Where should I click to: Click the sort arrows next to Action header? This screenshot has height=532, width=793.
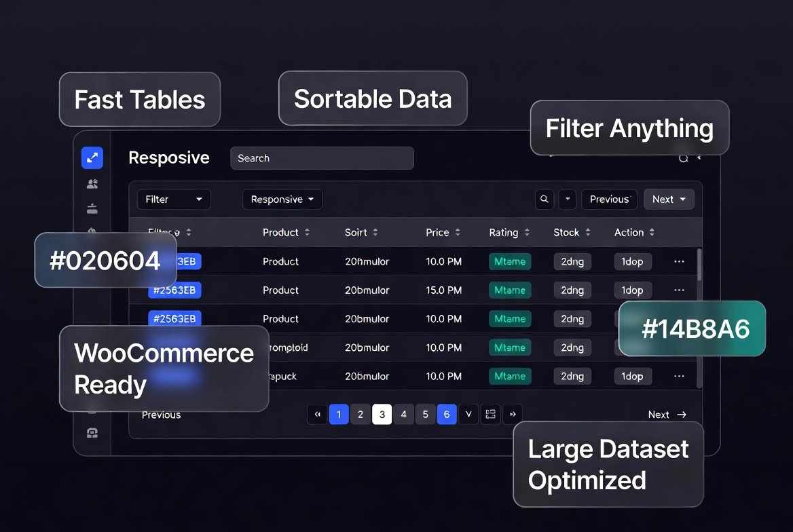652,232
